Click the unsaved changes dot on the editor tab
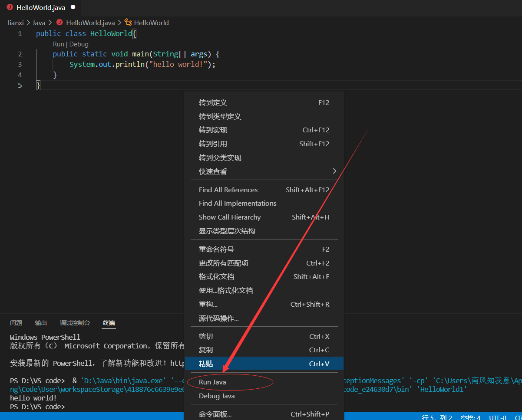522x420 pixels. click(73, 7)
